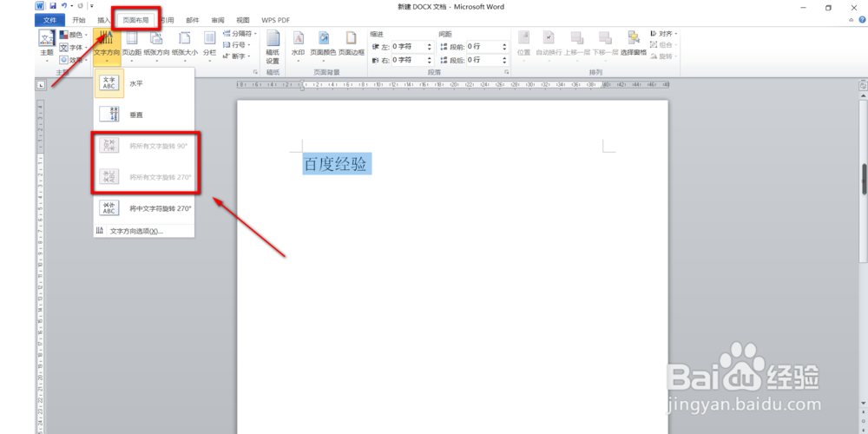The height and width of the screenshot is (434, 868).
Task: Click the 自动换行 wrap text icon
Action: pos(549,44)
